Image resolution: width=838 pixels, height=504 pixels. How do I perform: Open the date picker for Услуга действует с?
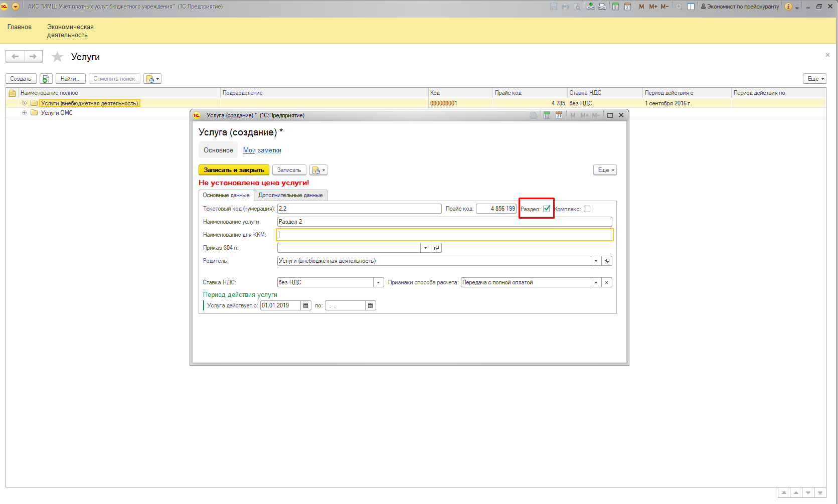[306, 305]
